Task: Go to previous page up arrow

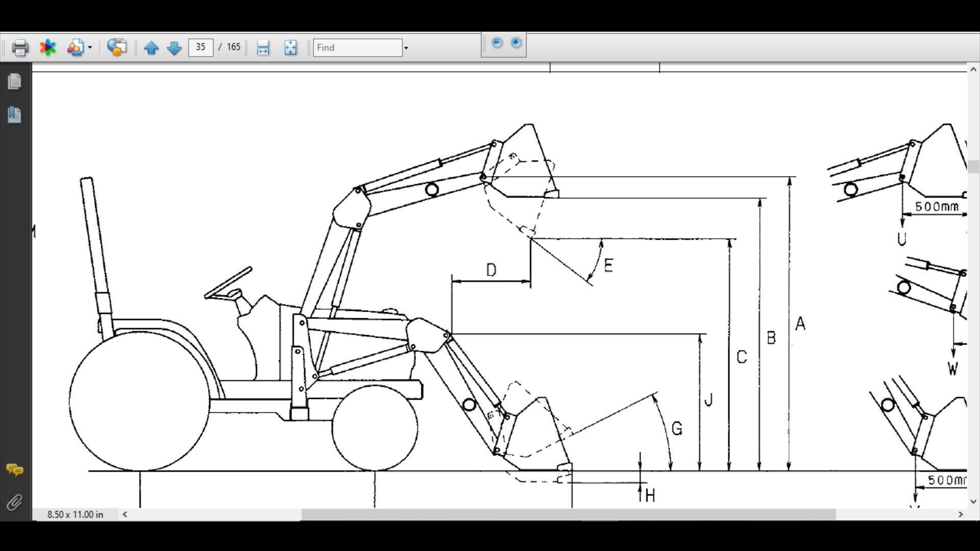Action: [151, 48]
